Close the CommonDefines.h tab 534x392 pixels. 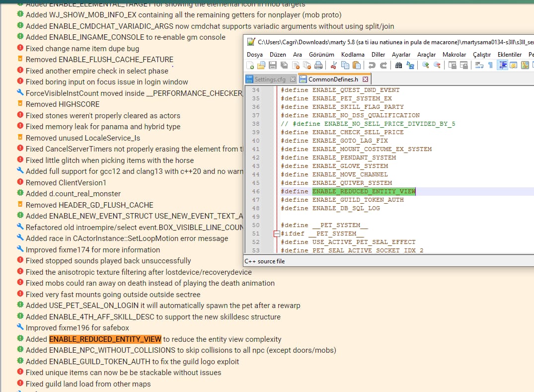(x=366, y=79)
